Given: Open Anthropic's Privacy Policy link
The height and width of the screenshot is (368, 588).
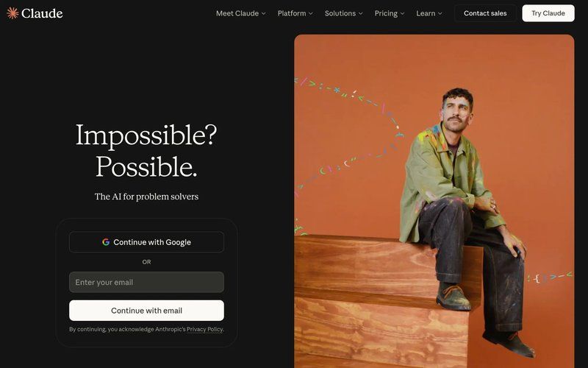Looking at the screenshot, I should pos(205,329).
